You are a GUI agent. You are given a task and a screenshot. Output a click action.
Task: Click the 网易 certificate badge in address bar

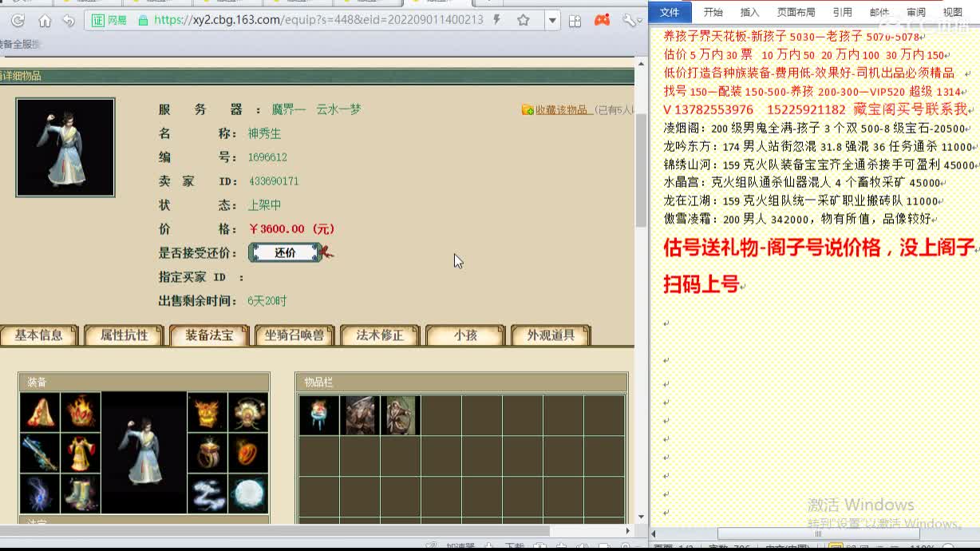tap(109, 21)
